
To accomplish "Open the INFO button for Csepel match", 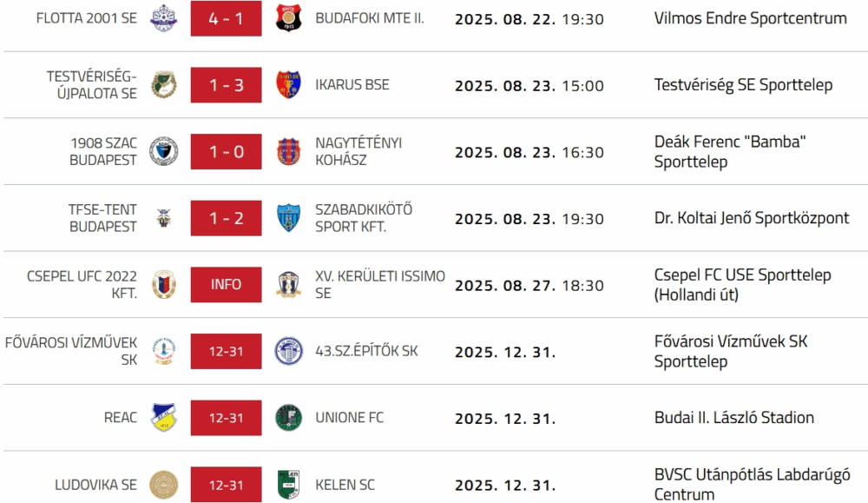I will coord(226,284).
